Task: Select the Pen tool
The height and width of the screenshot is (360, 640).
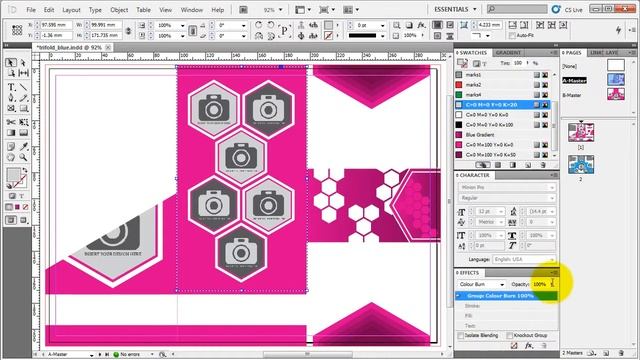Action: coord(11,98)
